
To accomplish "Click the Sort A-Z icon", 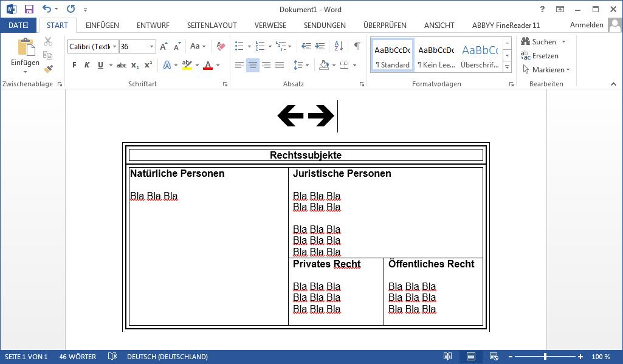I will coord(339,46).
